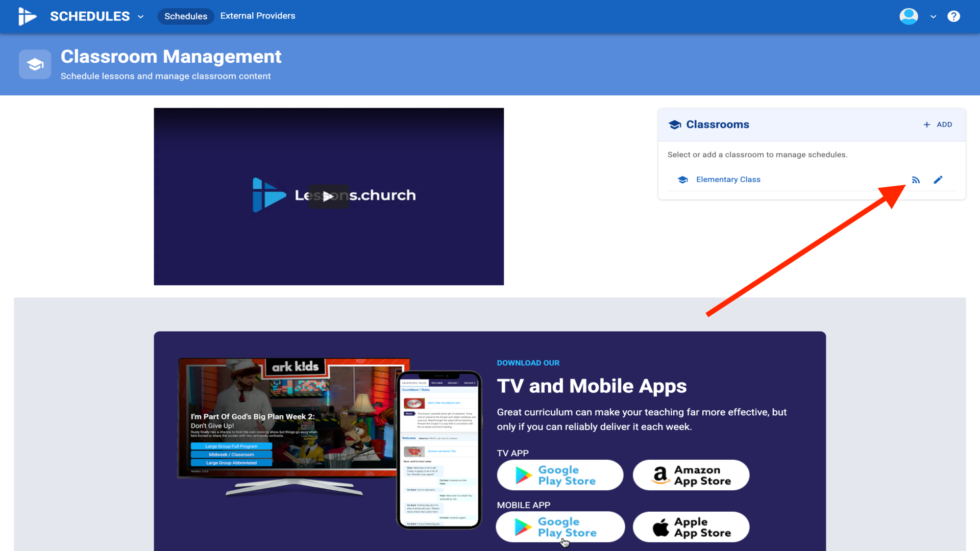Image resolution: width=980 pixels, height=551 pixels.
Task: Open the RSS feed icon for Elementary Class
Action: pos(916,180)
